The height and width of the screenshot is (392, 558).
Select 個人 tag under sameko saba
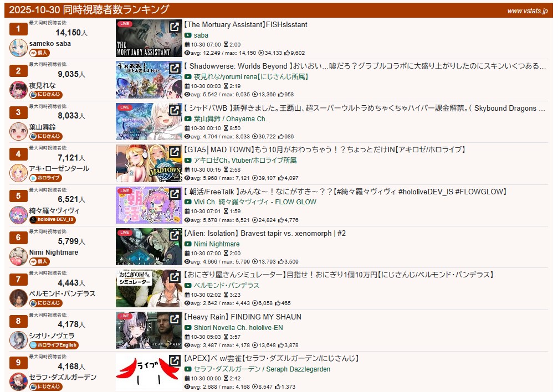[39, 53]
